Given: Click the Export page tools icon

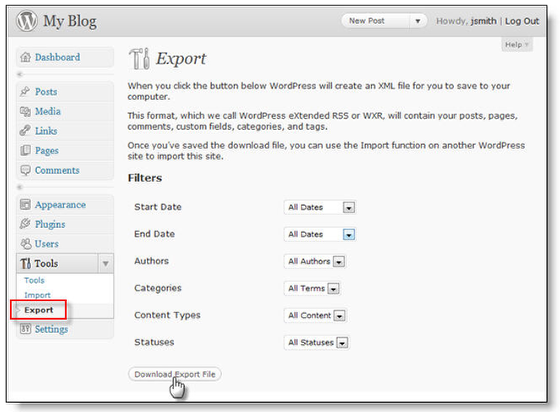Looking at the screenshot, I should coord(139,59).
